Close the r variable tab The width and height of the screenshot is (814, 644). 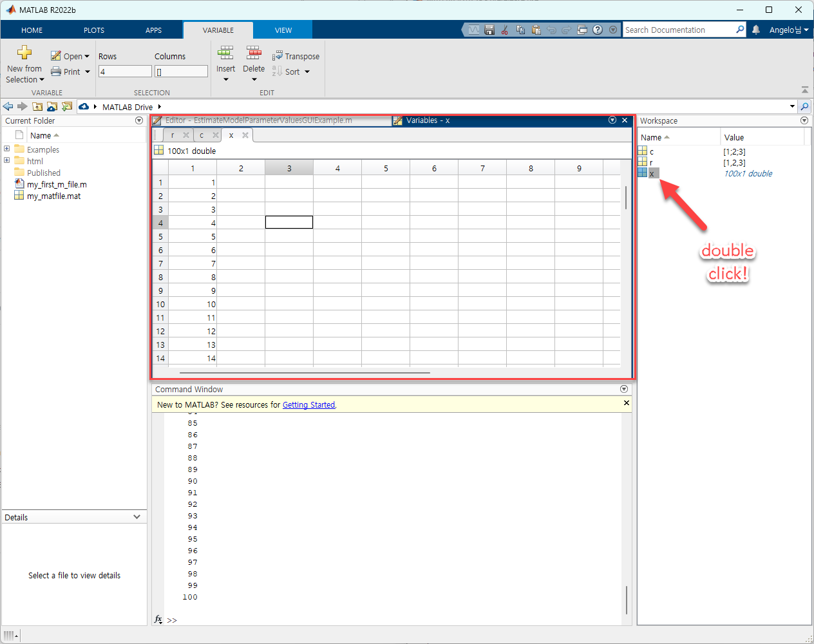click(x=186, y=135)
